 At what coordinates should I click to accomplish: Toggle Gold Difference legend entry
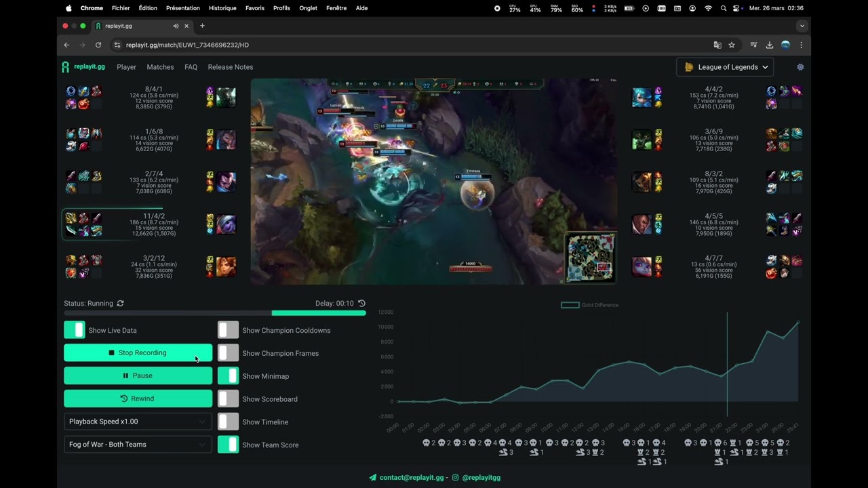tap(589, 305)
